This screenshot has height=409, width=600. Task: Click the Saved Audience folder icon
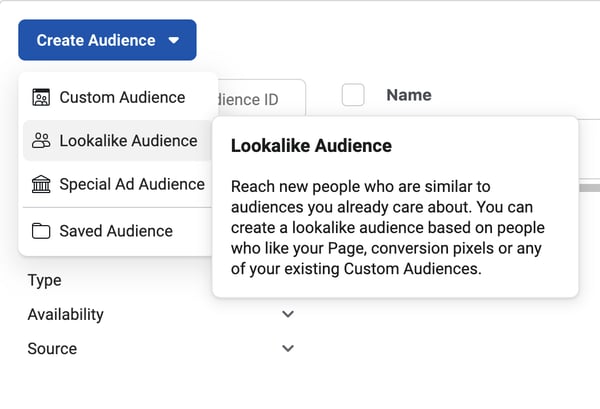[x=41, y=231]
